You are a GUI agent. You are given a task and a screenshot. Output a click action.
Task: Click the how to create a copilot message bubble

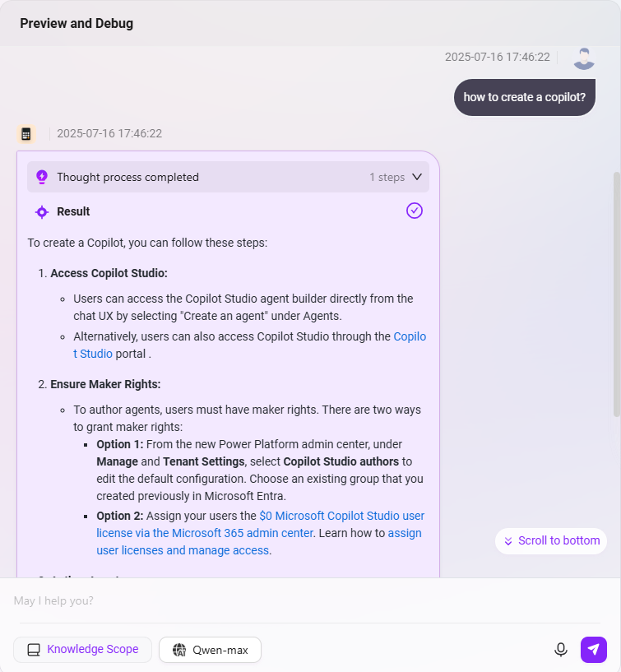[x=525, y=97]
